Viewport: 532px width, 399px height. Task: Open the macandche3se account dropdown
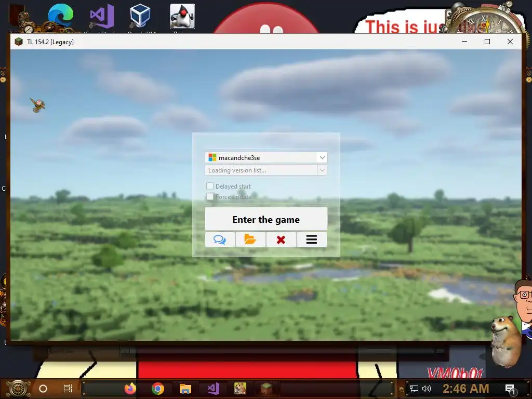pyautogui.click(x=266, y=157)
